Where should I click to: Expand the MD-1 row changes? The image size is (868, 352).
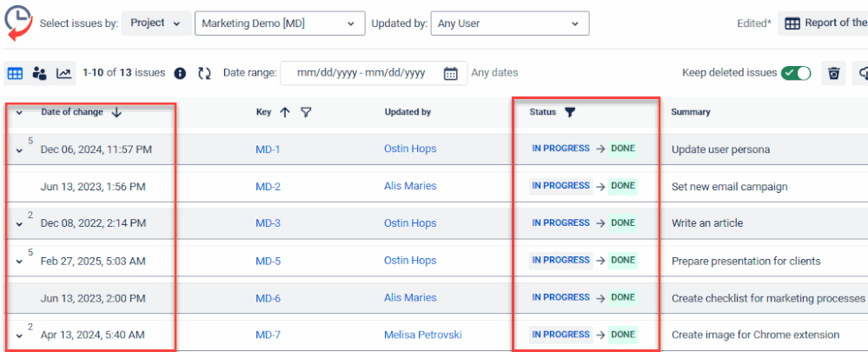coord(19,150)
